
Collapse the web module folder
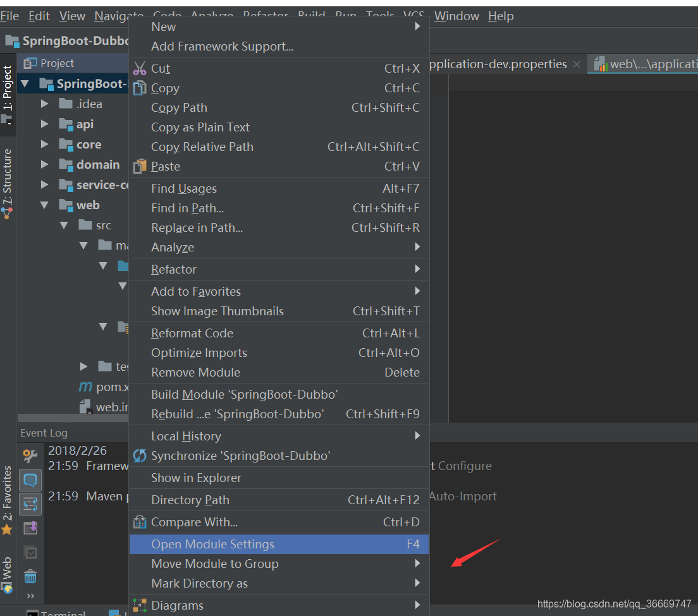coord(44,205)
